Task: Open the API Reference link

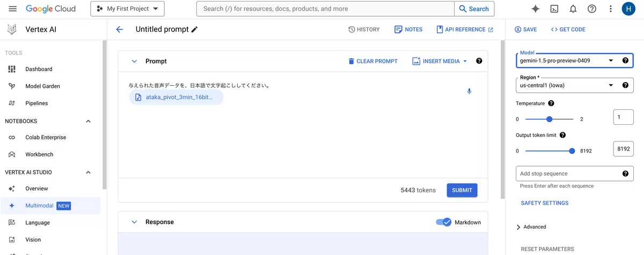Action: click(465, 29)
